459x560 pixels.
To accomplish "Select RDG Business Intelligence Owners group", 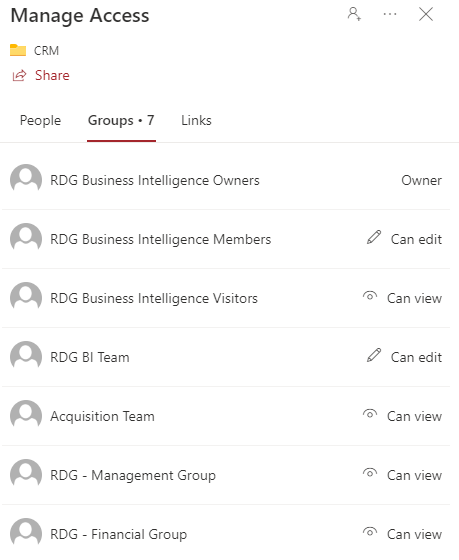I will (x=226, y=180).
